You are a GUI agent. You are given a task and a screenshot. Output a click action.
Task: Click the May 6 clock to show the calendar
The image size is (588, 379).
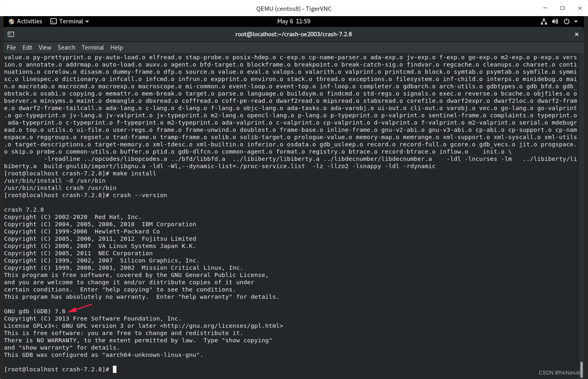294,21
